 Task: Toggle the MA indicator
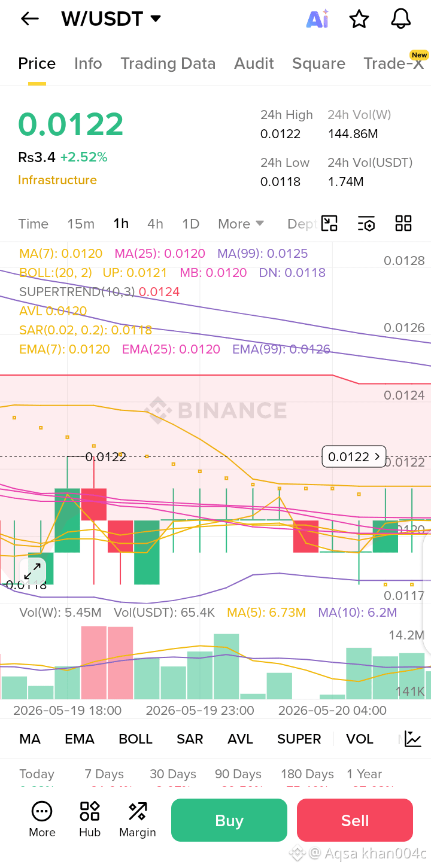click(30, 739)
